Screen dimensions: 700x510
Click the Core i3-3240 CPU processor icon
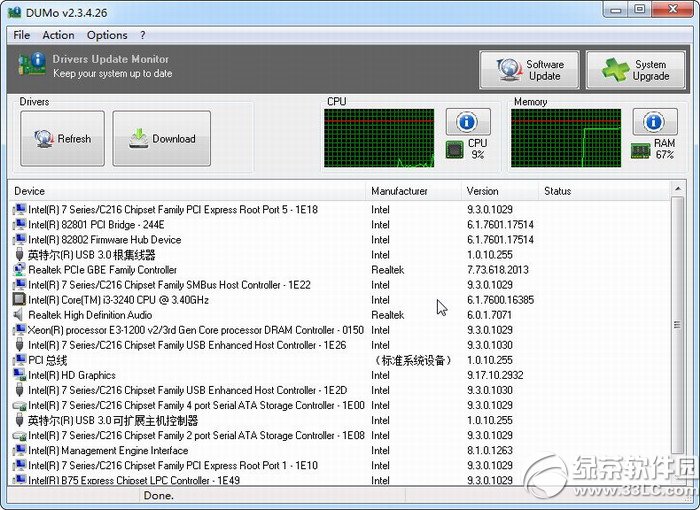(x=19, y=300)
